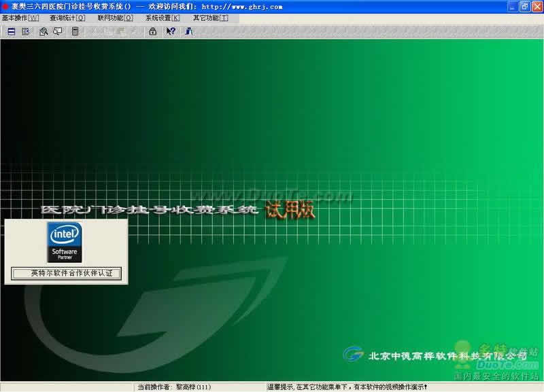
Task: Open the 联网功能[O] menu
Action: click(x=115, y=18)
